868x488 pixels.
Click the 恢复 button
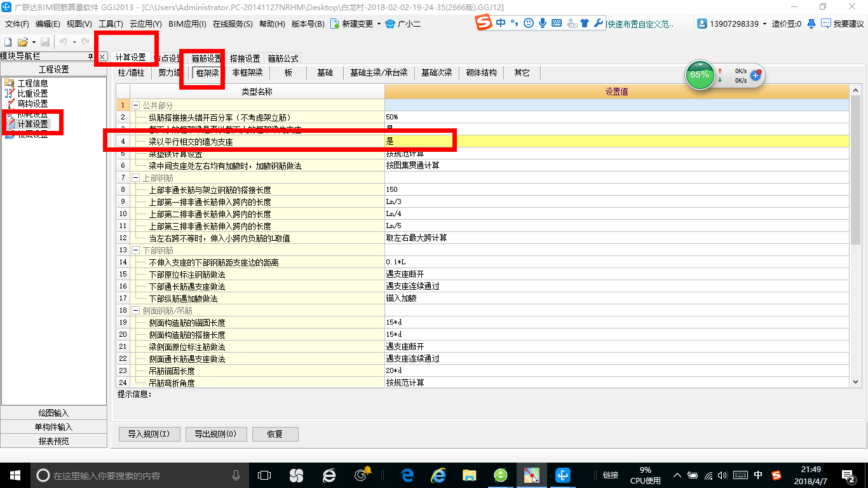(x=275, y=435)
